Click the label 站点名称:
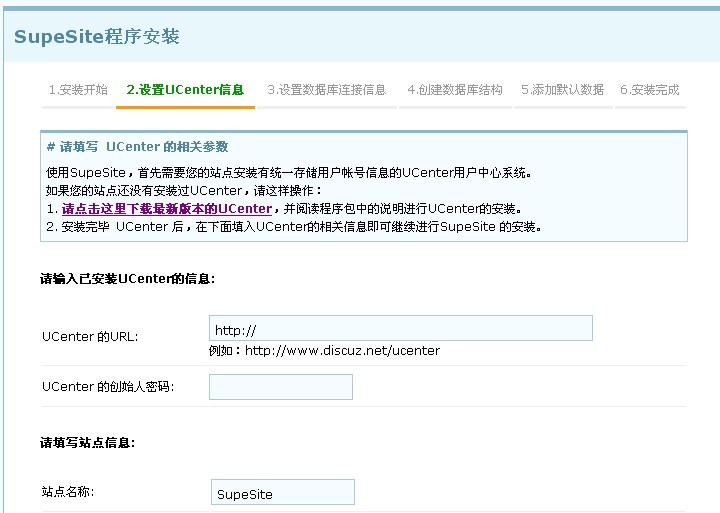 [x=68, y=492]
